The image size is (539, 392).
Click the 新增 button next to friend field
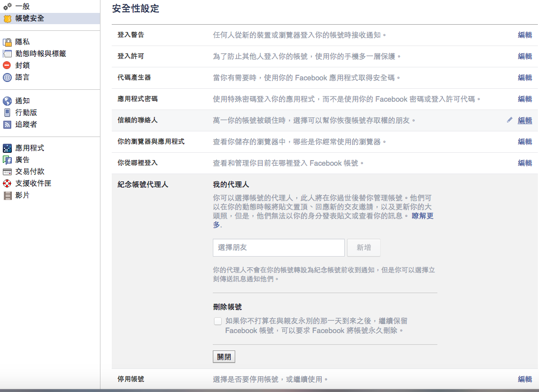pyautogui.click(x=364, y=248)
